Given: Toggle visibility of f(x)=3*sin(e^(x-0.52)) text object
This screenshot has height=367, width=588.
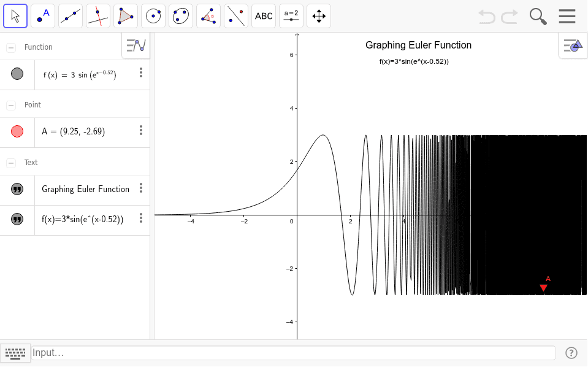Looking at the screenshot, I should tap(17, 219).
